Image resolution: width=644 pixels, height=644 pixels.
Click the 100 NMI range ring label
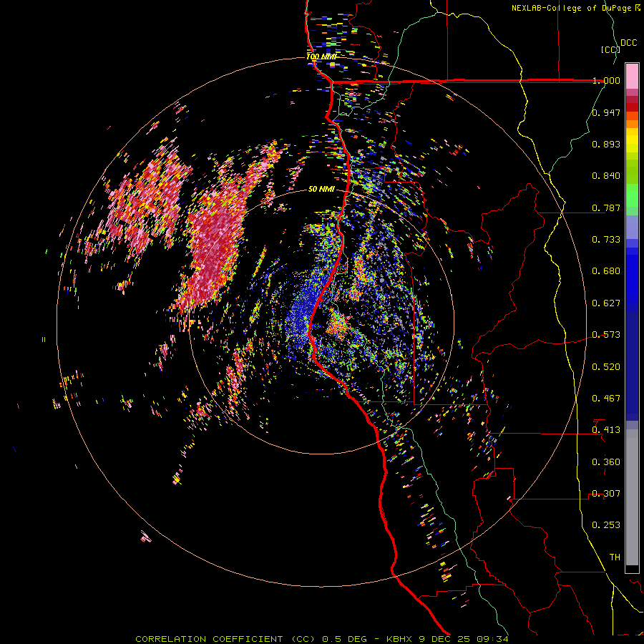tap(321, 57)
